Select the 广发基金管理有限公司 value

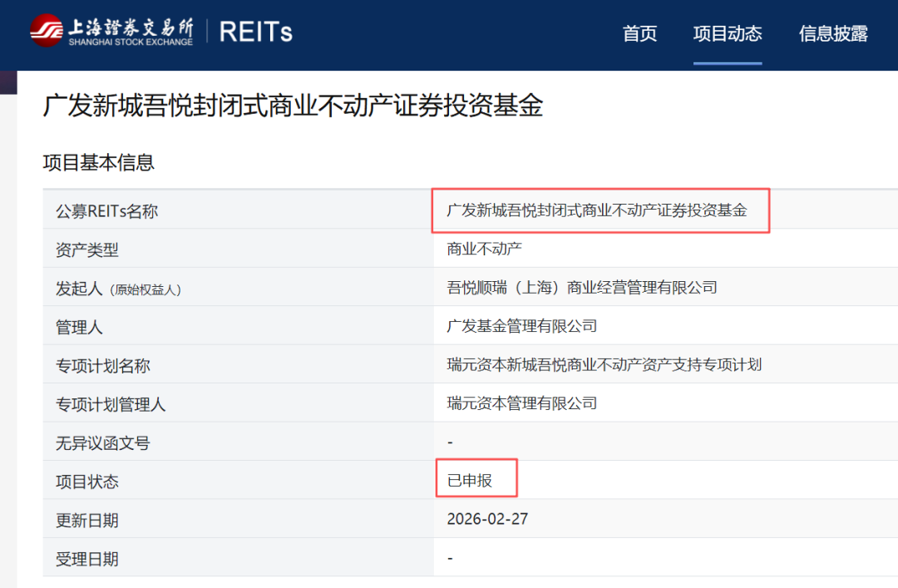pyautogui.click(x=521, y=326)
